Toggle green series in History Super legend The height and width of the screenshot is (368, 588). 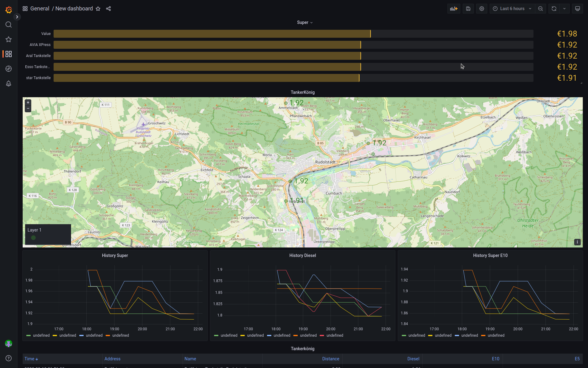pyautogui.click(x=38, y=335)
